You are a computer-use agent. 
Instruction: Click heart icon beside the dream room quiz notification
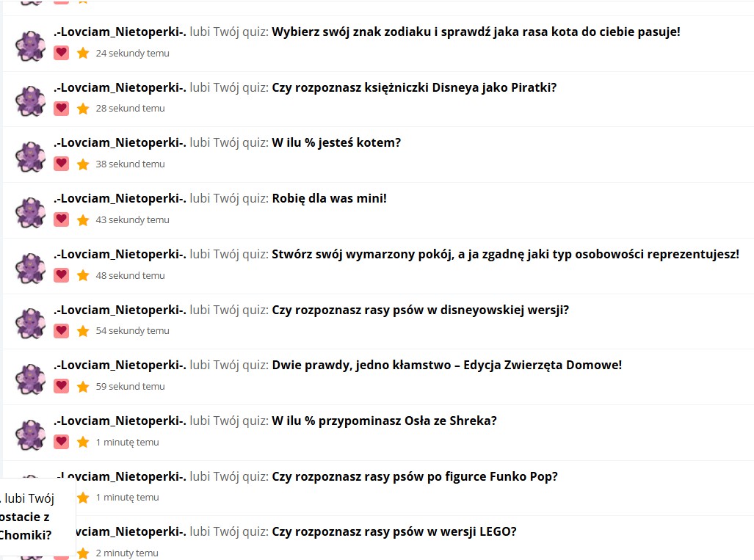pyautogui.click(x=62, y=275)
